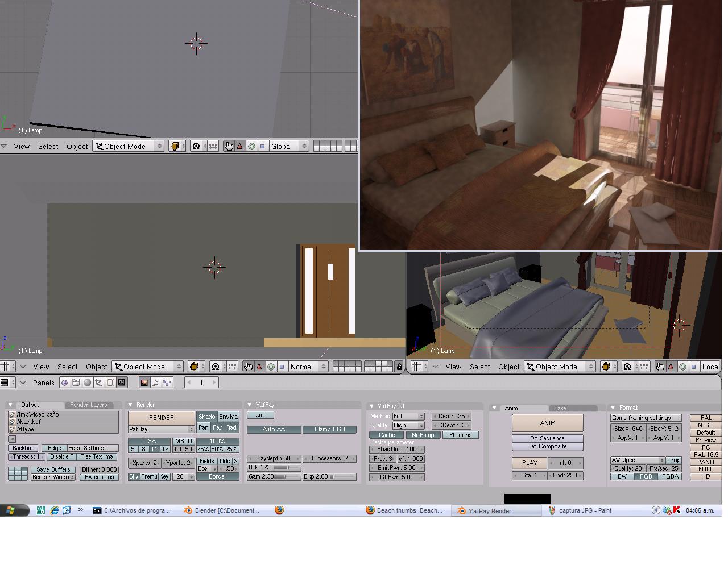This screenshot has width=728, height=582.
Task: Show the Sound block buttons waveform icon
Action: 167,383
